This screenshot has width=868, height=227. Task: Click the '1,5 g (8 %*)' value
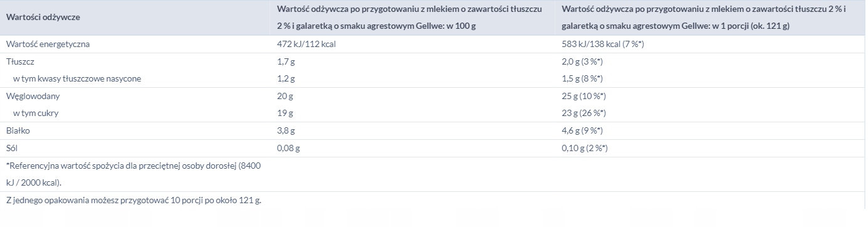(582, 79)
